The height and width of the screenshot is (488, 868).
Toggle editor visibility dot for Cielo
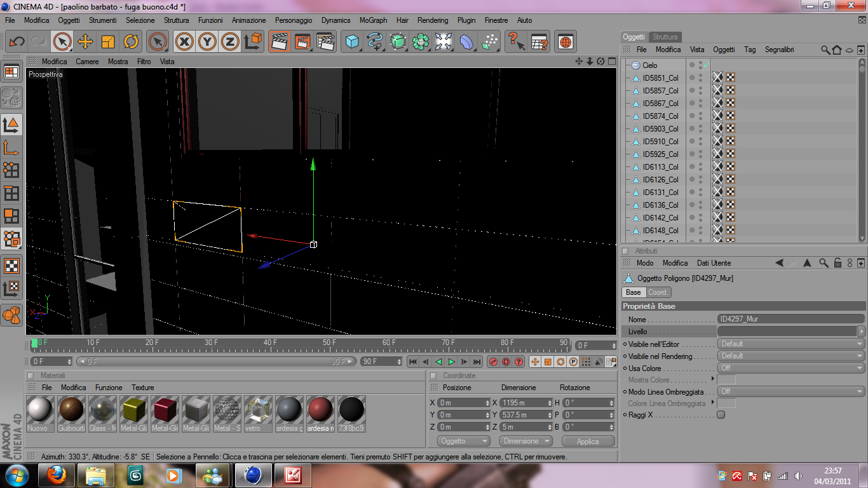pyautogui.click(x=700, y=63)
